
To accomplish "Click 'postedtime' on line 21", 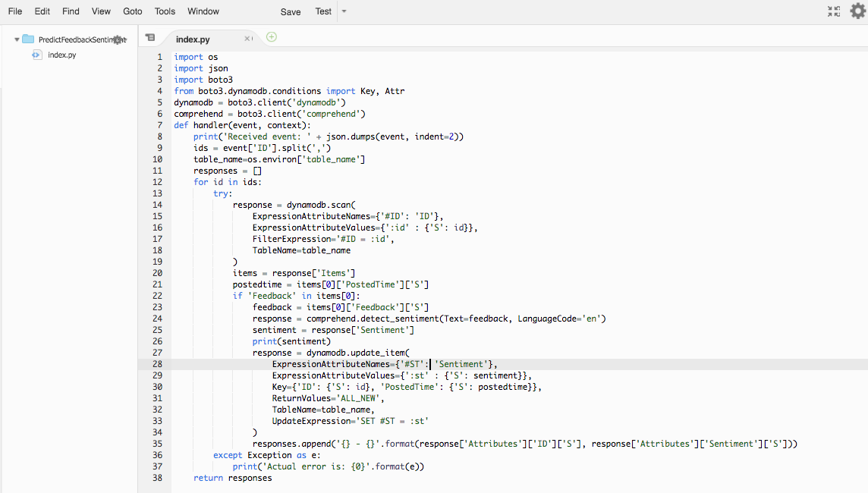I will pyautogui.click(x=257, y=284).
